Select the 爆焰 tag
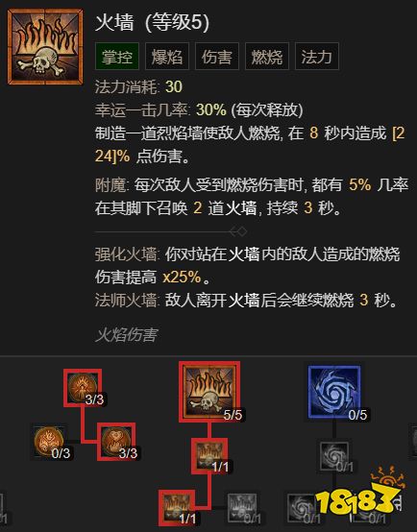The image size is (417, 532). point(167,57)
